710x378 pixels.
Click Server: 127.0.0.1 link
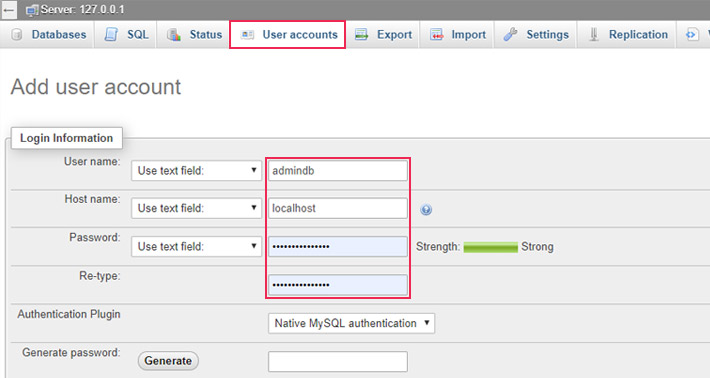click(82, 10)
